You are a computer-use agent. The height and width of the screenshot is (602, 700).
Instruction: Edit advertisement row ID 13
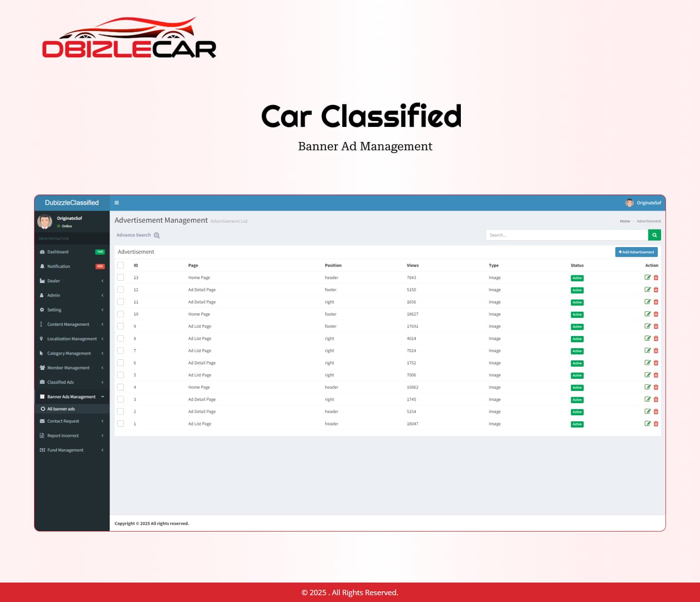click(647, 277)
